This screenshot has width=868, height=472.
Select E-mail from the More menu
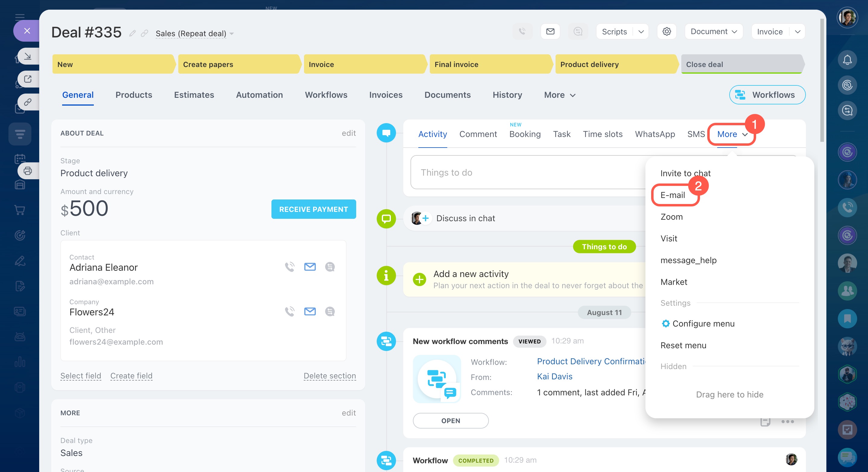(x=673, y=195)
